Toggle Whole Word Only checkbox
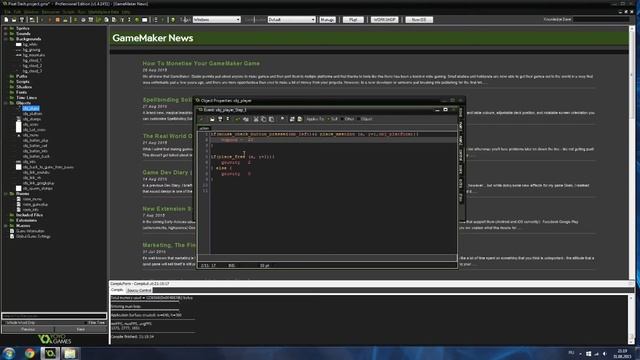 pyautogui.click(x=20, y=322)
